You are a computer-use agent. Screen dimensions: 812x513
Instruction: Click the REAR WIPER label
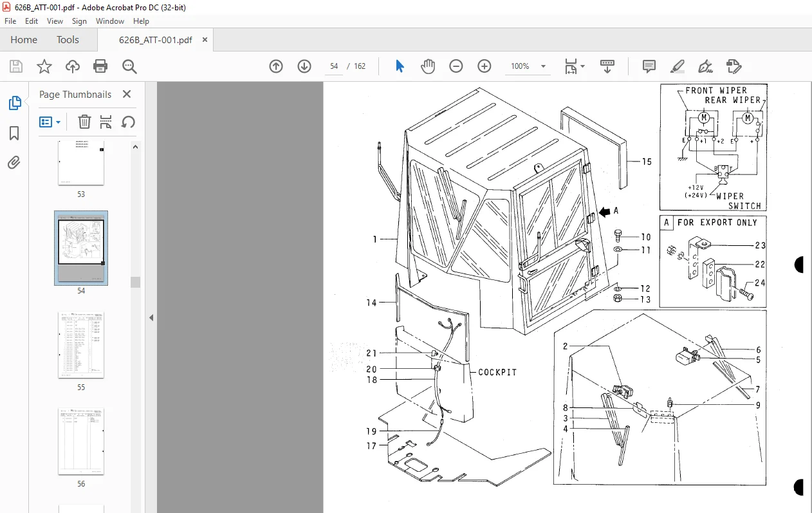[x=732, y=100]
